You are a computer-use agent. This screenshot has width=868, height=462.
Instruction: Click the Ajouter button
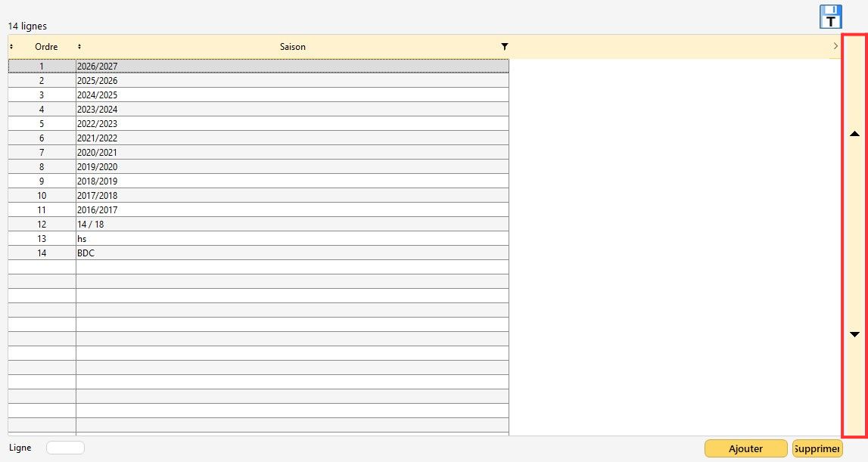[x=745, y=448]
